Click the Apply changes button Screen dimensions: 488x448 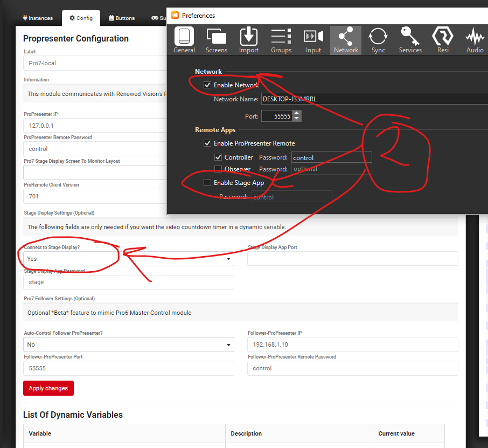click(48, 388)
